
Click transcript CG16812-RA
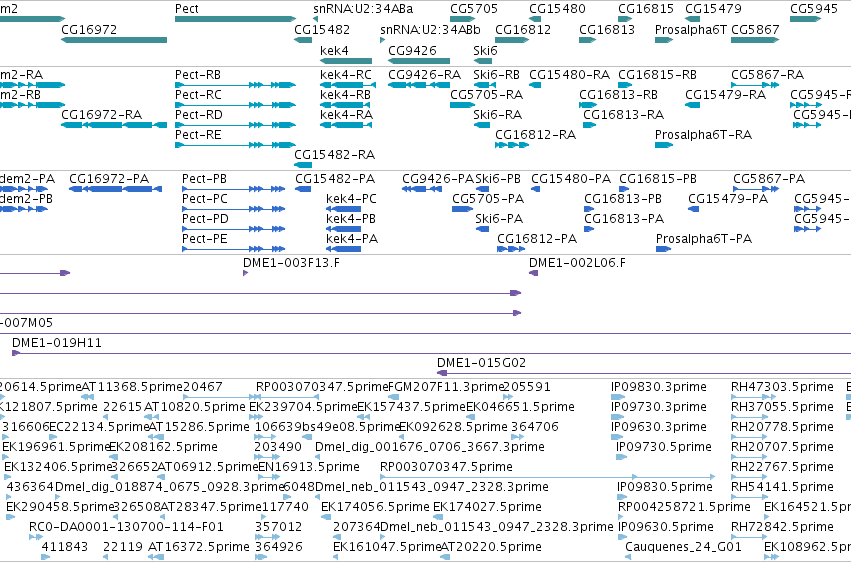click(x=512, y=145)
